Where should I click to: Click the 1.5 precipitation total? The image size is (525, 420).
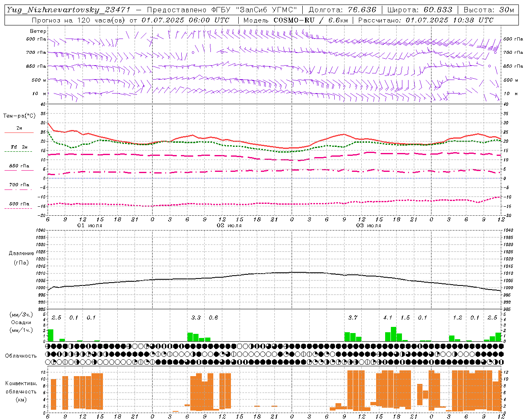point(405,317)
